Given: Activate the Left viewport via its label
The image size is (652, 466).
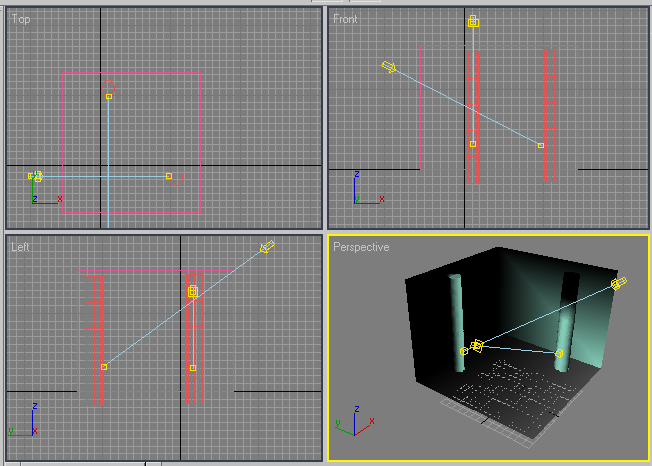Looking at the screenshot, I should coord(20,247).
